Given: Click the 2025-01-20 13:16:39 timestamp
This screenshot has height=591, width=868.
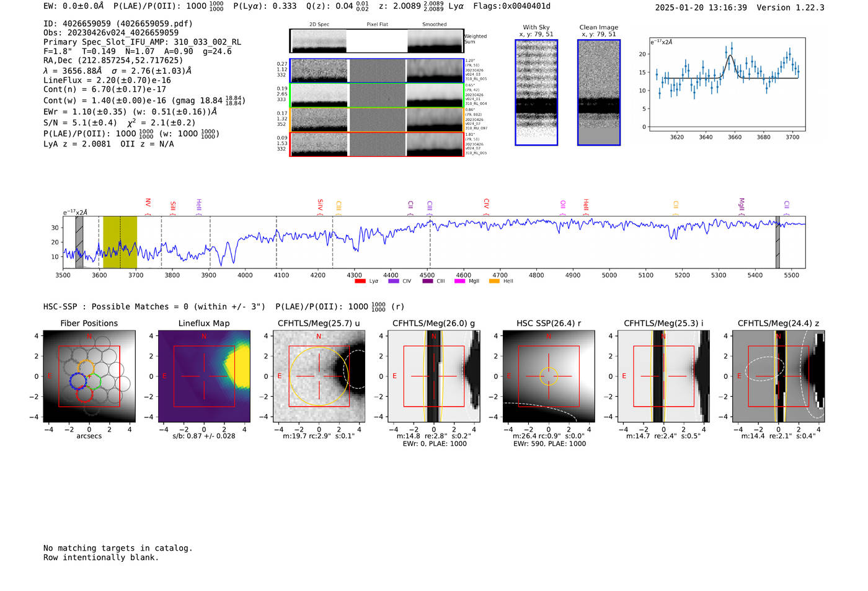Looking at the screenshot, I should click(x=701, y=7).
